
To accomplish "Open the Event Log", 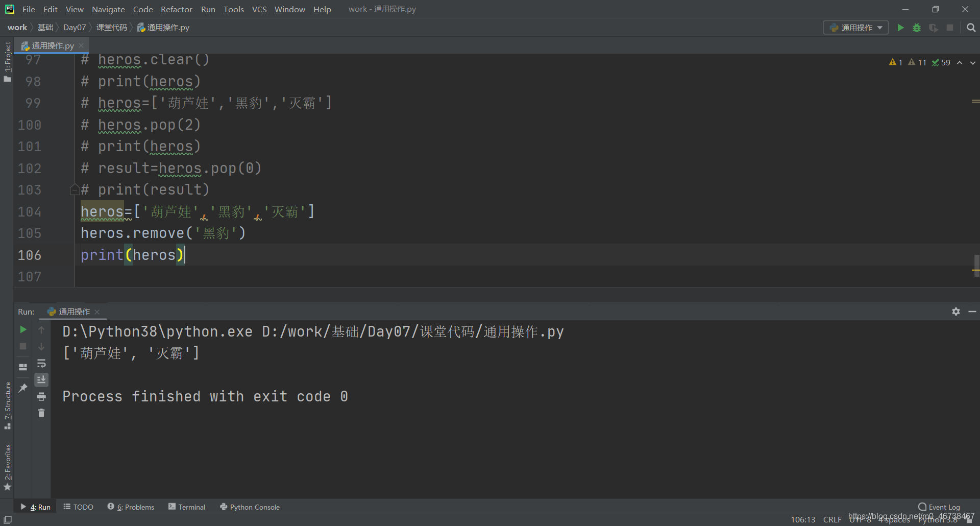I will point(939,507).
